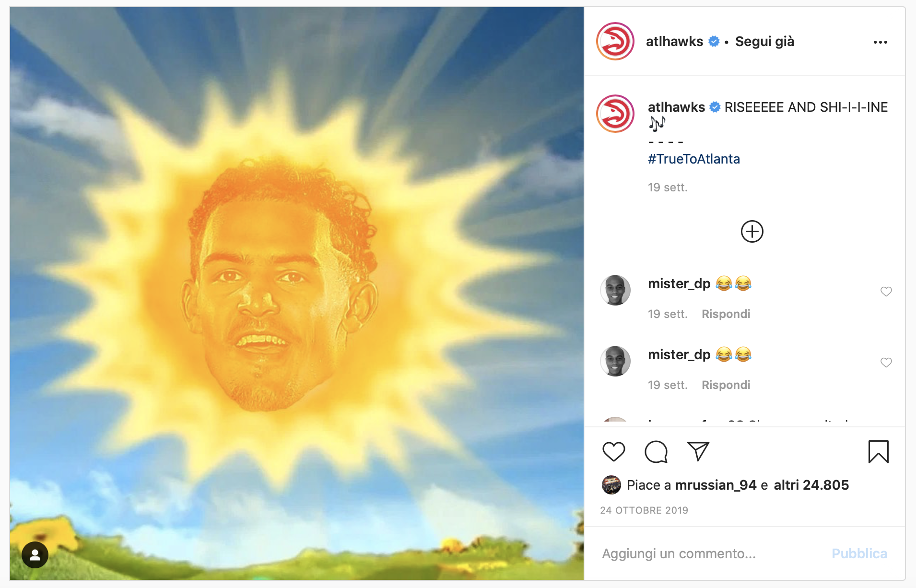The height and width of the screenshot is (588, 916).
Task: Show tagged people icon on photo
Action: click(x=35, y=555)
